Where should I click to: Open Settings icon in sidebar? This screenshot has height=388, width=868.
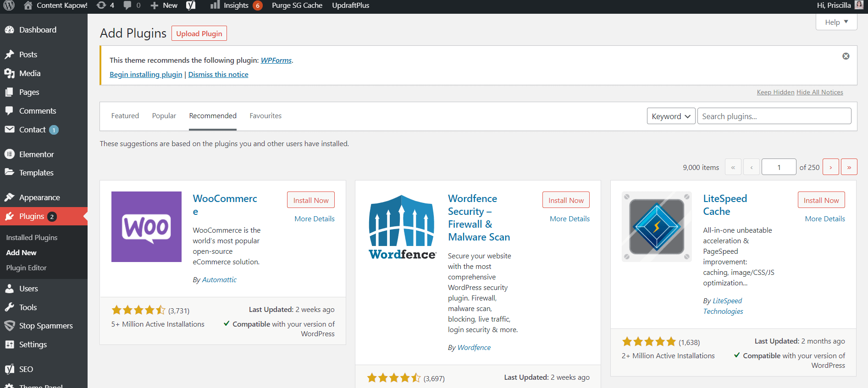tap(9, 344)
